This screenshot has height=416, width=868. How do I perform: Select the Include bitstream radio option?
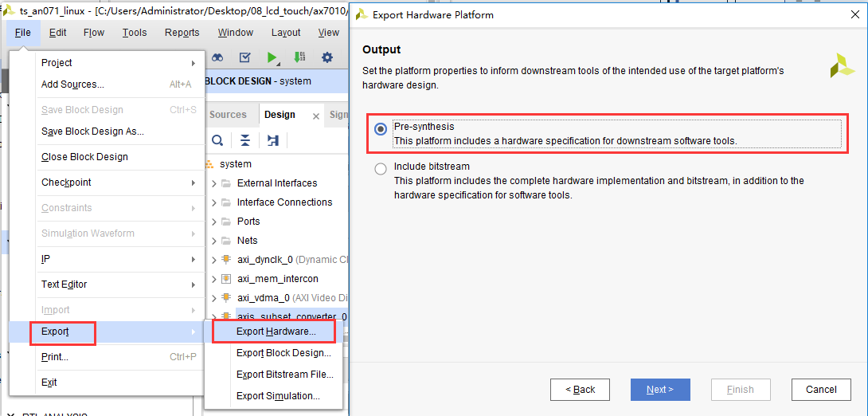tap(381, 169)
